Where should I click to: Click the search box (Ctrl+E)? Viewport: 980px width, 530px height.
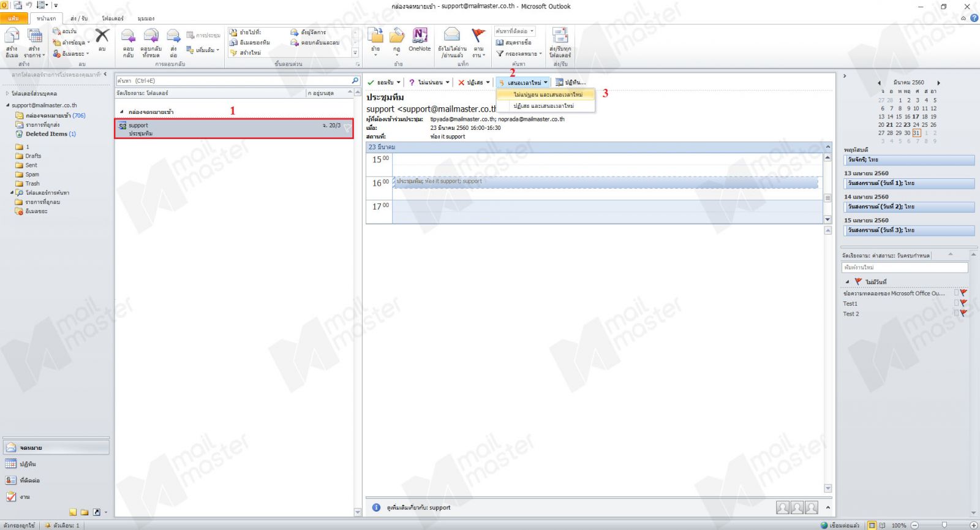click(233, 81)
